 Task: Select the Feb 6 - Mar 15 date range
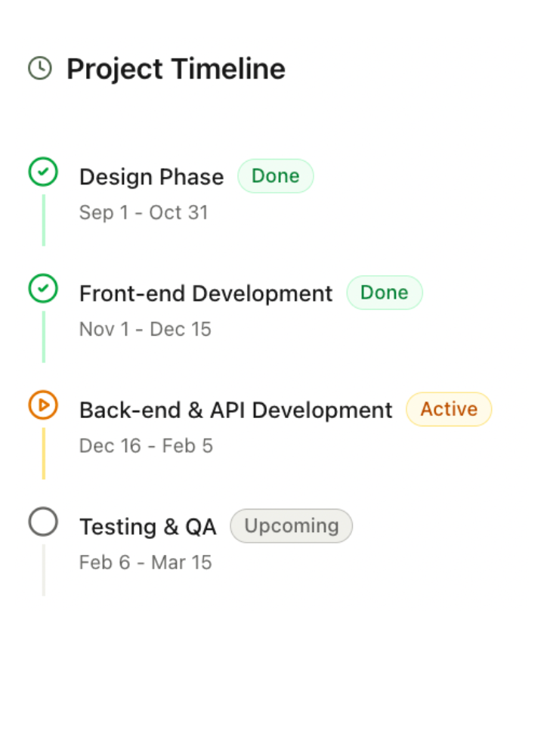145,562
